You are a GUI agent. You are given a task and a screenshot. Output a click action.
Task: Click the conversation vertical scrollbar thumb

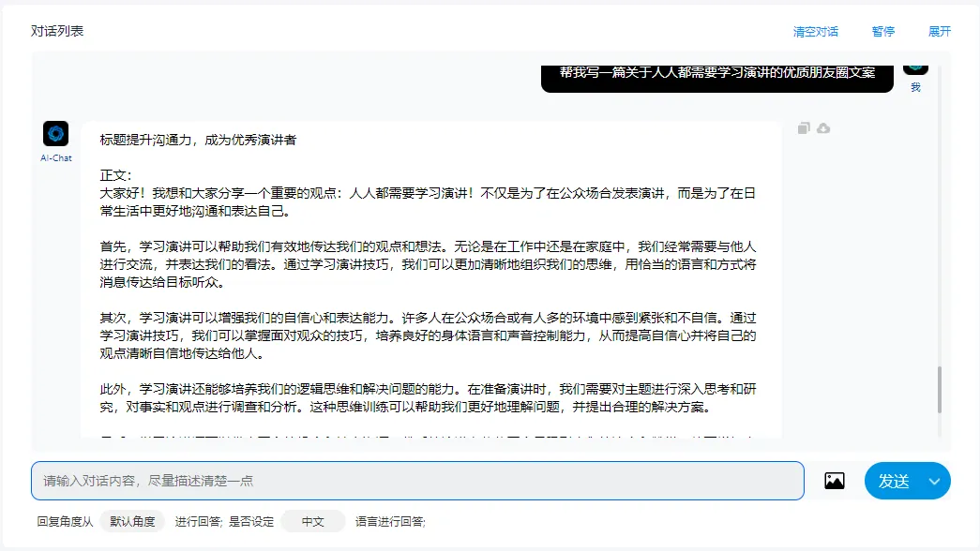939,390
